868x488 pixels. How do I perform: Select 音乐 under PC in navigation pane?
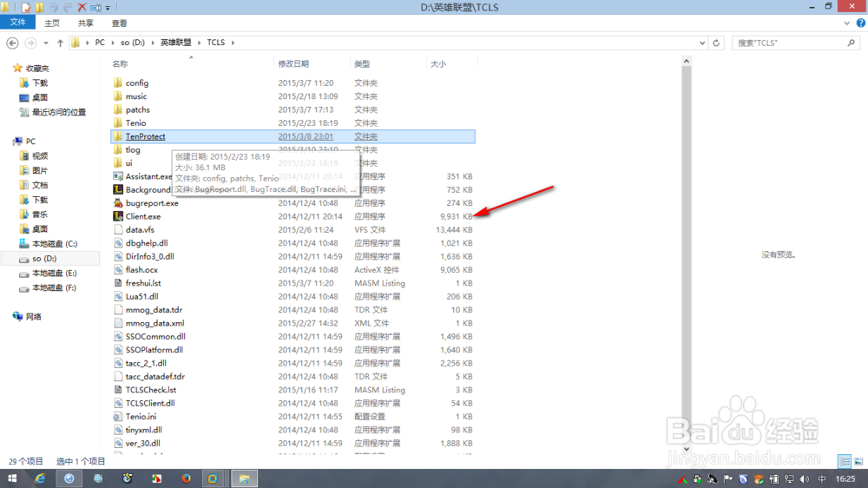[x=40, y=214]
